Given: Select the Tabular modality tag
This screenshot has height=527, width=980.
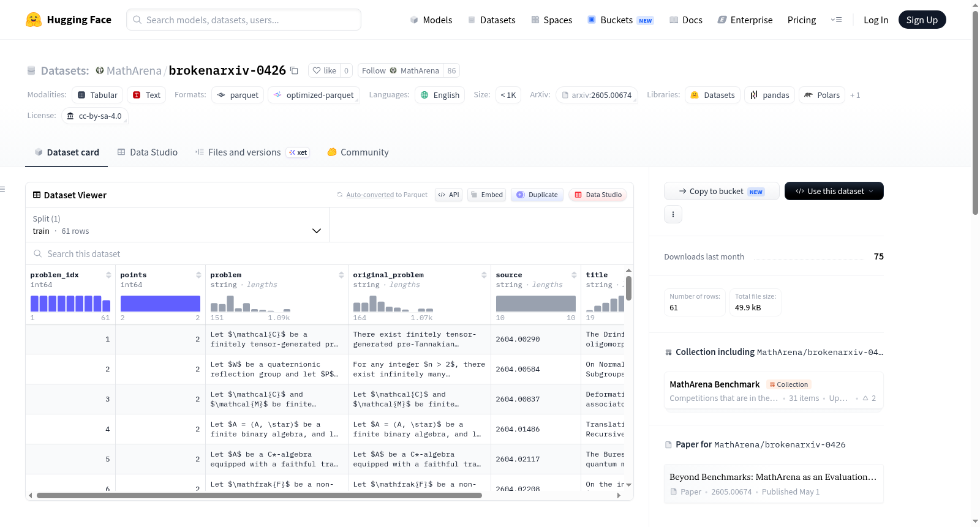Looking at the screenshot, I should 97,95.
